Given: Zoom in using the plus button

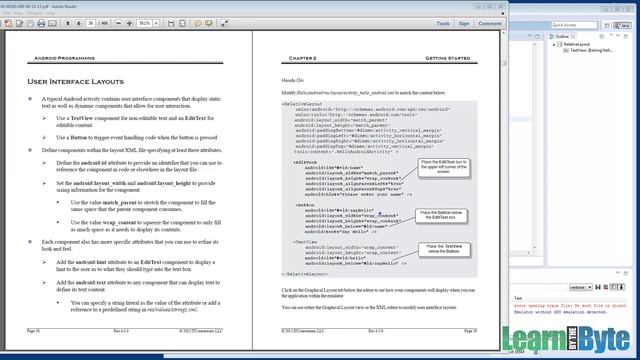Looking at the screenshot, I should 129,24.
